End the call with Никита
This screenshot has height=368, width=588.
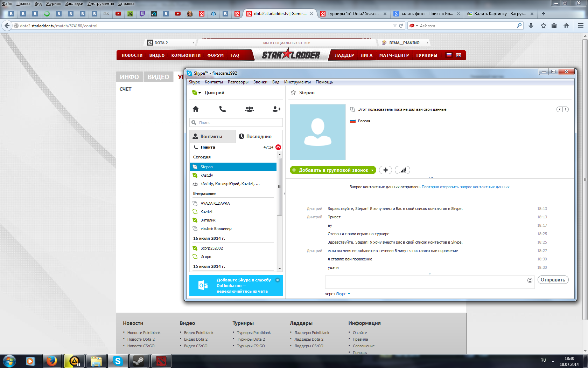(278, 147)
